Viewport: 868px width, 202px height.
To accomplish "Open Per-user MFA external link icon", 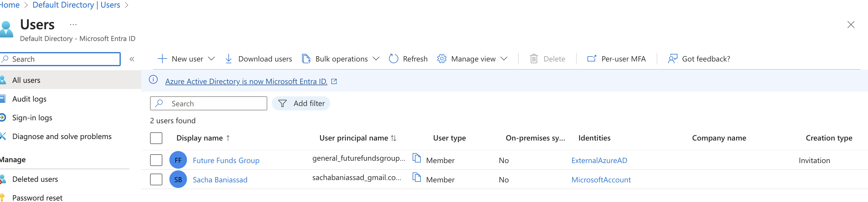I will 592,59.
